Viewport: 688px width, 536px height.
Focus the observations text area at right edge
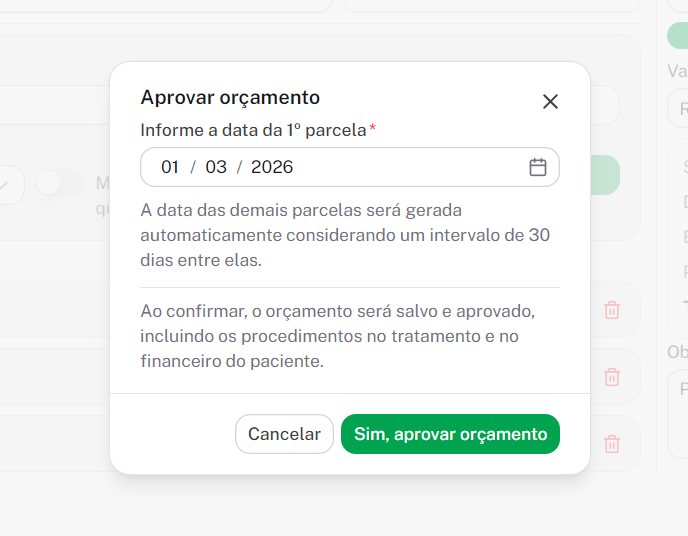point(677,412)
